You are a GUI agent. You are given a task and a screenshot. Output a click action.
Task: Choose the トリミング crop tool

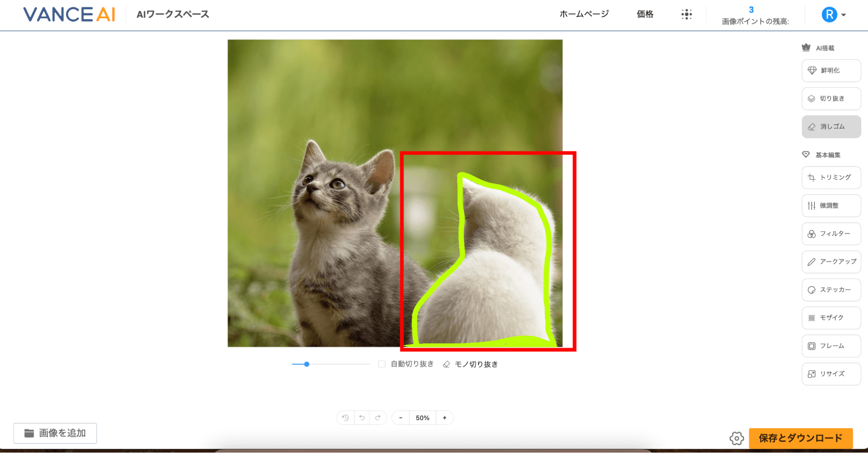click(831, 177)
